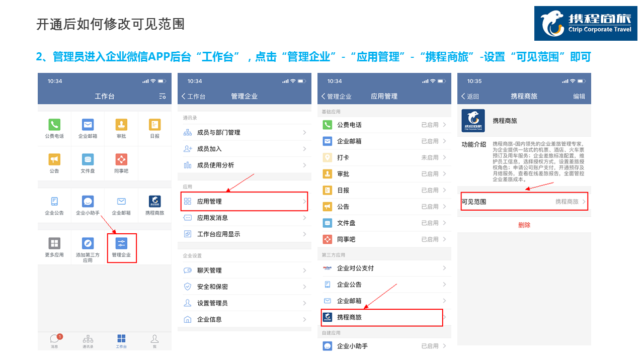Switch to 消息 tab in bottom bar
644x362 pixels.
tap(54, 341)
